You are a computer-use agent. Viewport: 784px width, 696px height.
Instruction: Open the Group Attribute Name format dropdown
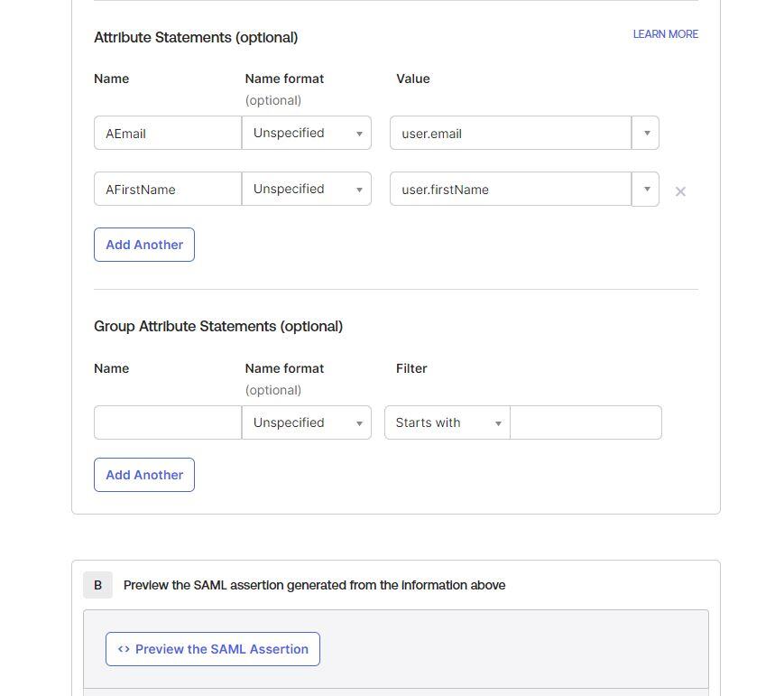[x=306, y=422]
